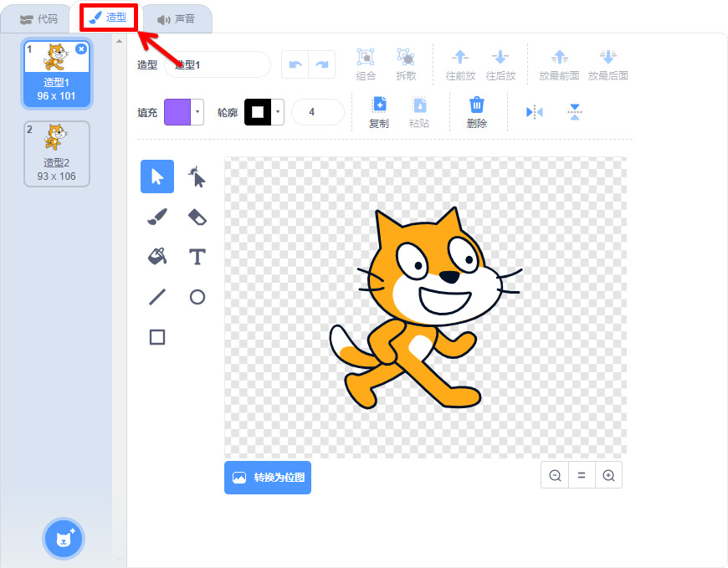Open the 造型 (Costumes) tab
Viewport: 728px width, 568px height.
pos(108,18)
